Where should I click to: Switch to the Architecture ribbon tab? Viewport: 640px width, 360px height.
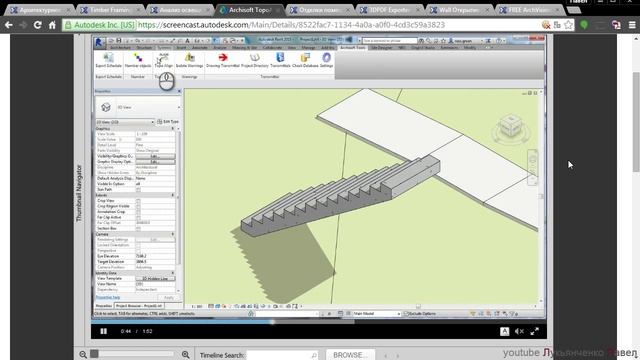(120, 48)
